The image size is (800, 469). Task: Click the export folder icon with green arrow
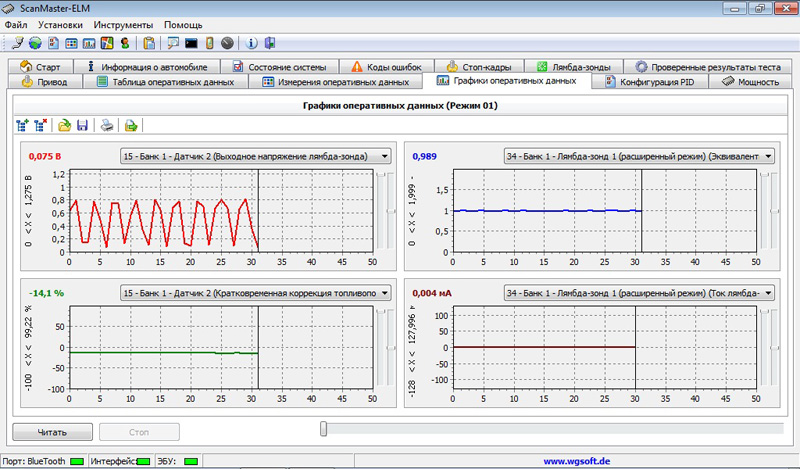tap(131, 125)
